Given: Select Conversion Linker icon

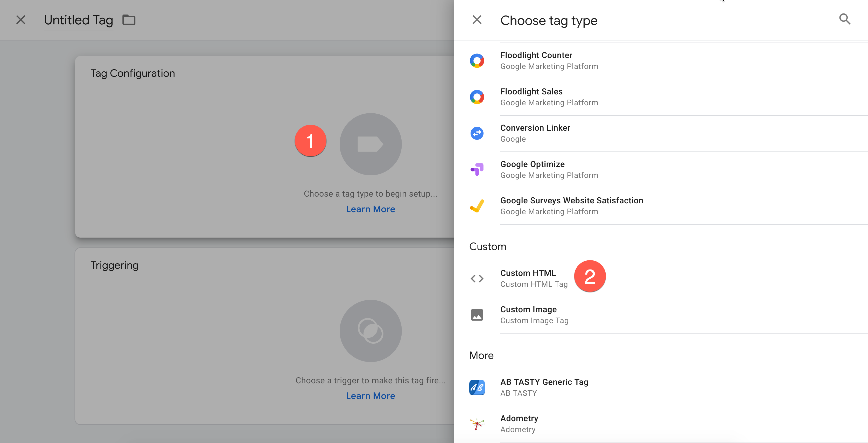Looking at the screenshot, I should point(477,134).
